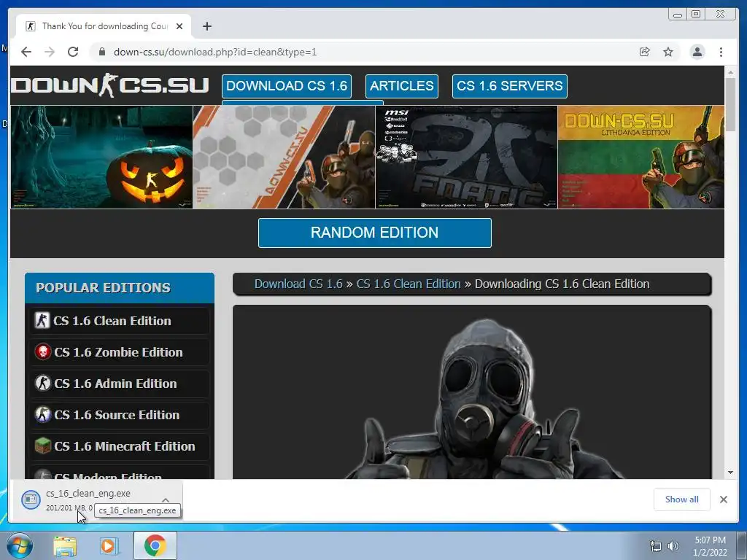Go back to the previous page

coord(26,52)
